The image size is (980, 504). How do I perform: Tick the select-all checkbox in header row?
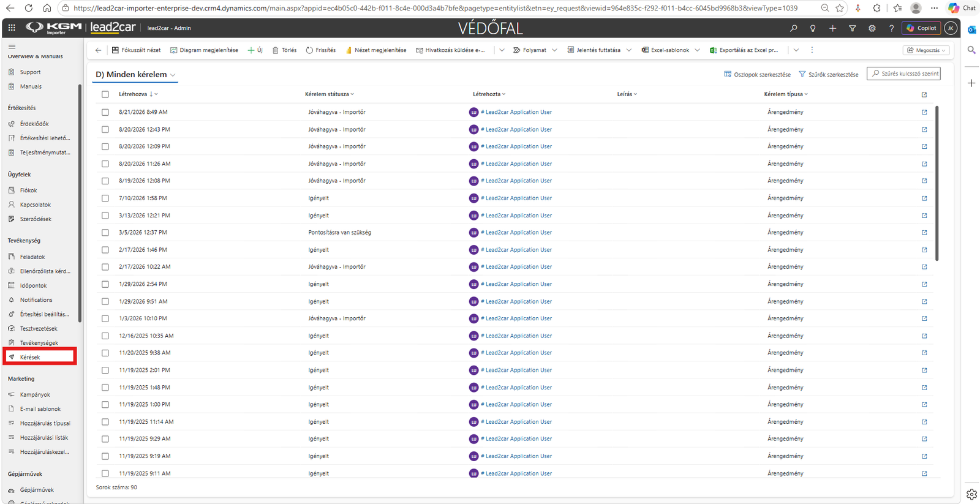coord(105,94)
